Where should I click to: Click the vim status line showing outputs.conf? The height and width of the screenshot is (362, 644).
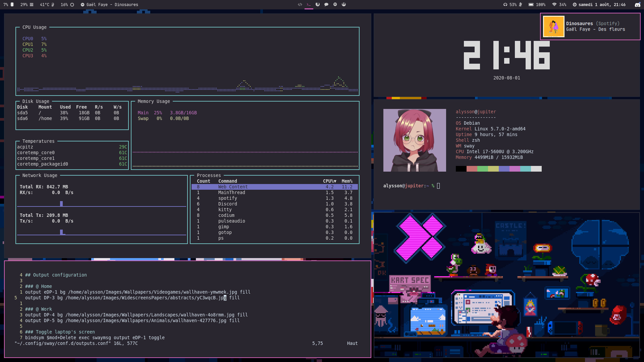[186, 344]
